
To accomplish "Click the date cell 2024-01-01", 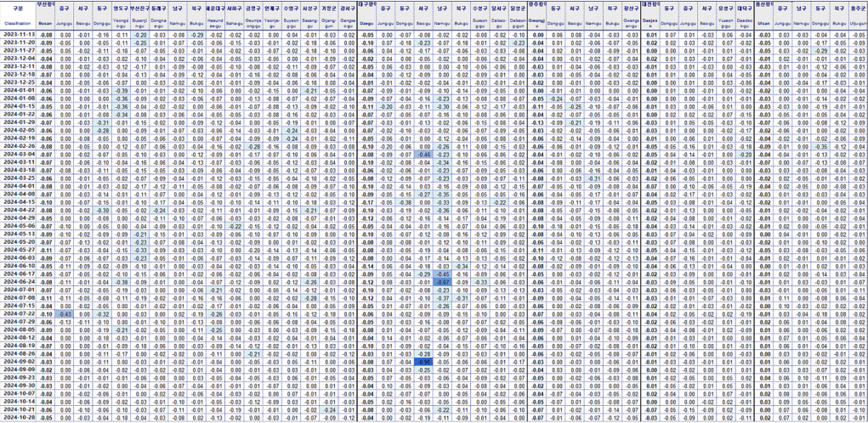I will (18, 89).
